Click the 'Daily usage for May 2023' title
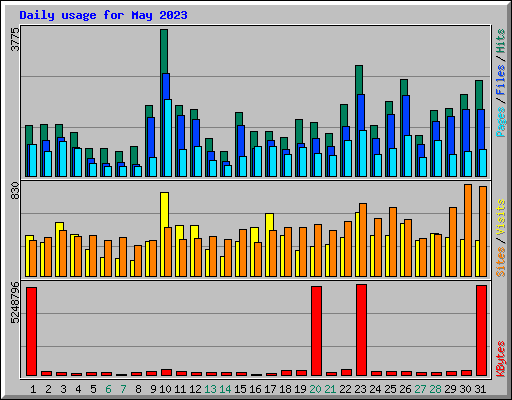 (x=103, y=15)
